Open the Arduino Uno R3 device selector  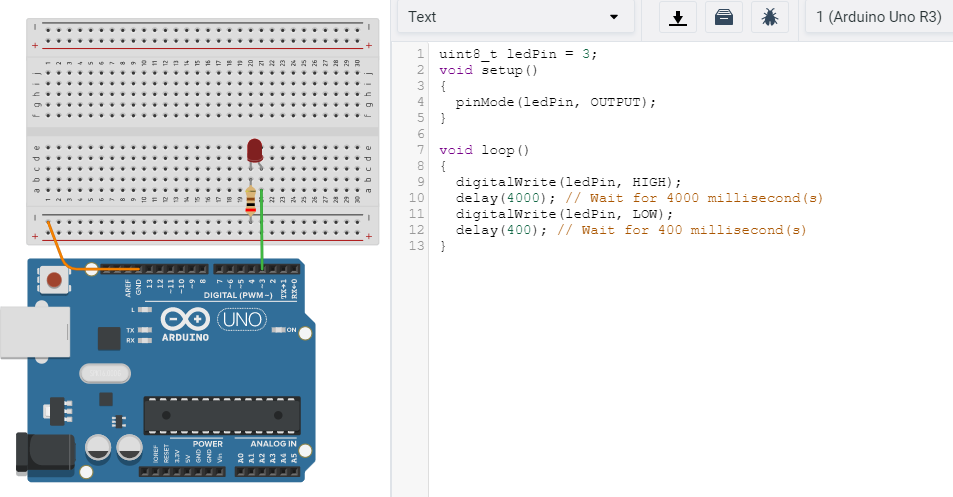point(878,17)
